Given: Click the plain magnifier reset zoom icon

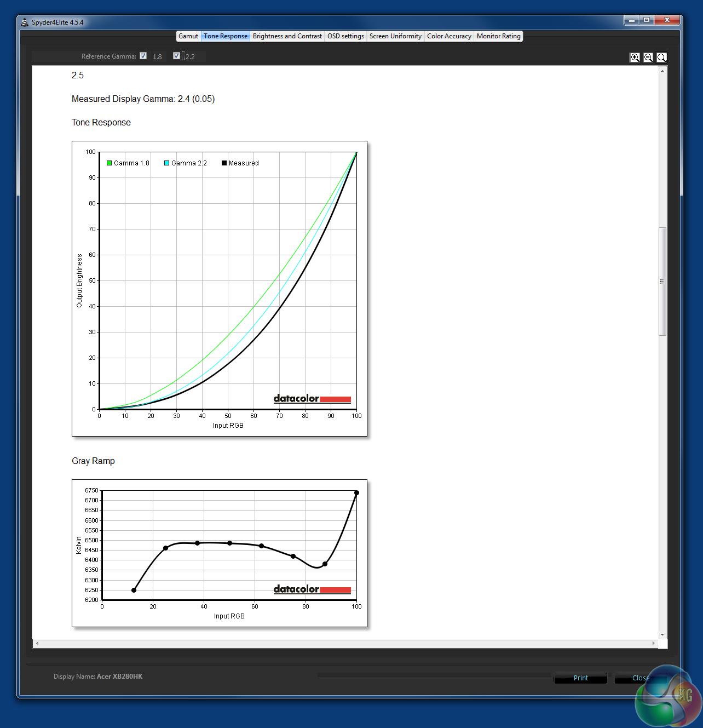Looking at the screenshot, I should pos(661,58).
